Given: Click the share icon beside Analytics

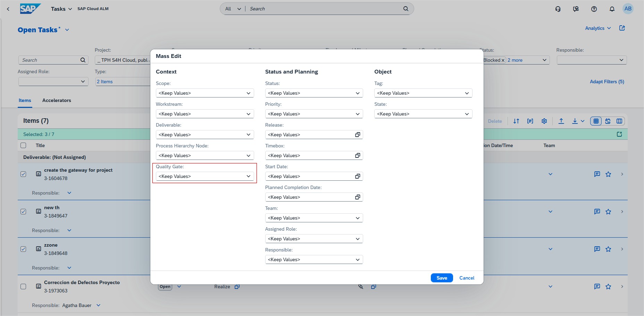Looking at the screenshot, I should click(x=622, y=28).
